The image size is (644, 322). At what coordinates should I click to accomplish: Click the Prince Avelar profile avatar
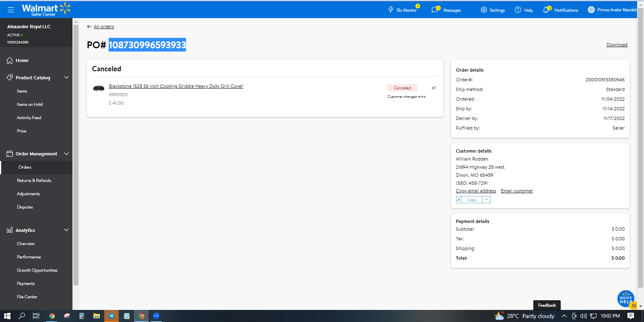pyautogui.click(x=591, y=10)
